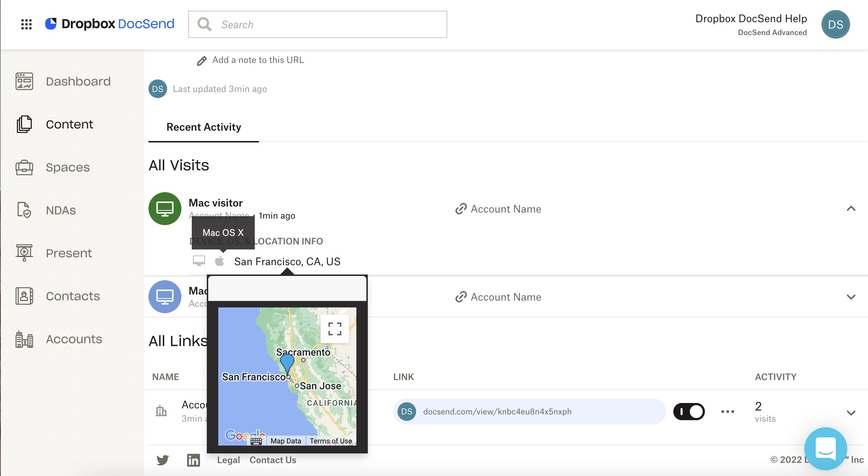Open map Terms of Use
Viewport: 868px width, 476px height.
pyautogui.click(x=331, y=441)
